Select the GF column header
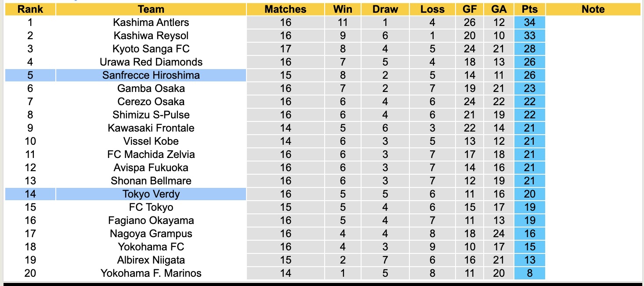The image size is (644, 286). tap(470, 9)
